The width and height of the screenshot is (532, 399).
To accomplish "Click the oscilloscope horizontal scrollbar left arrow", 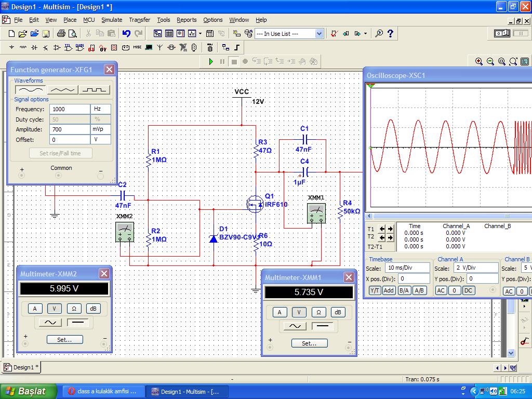I will pos(370,216).
